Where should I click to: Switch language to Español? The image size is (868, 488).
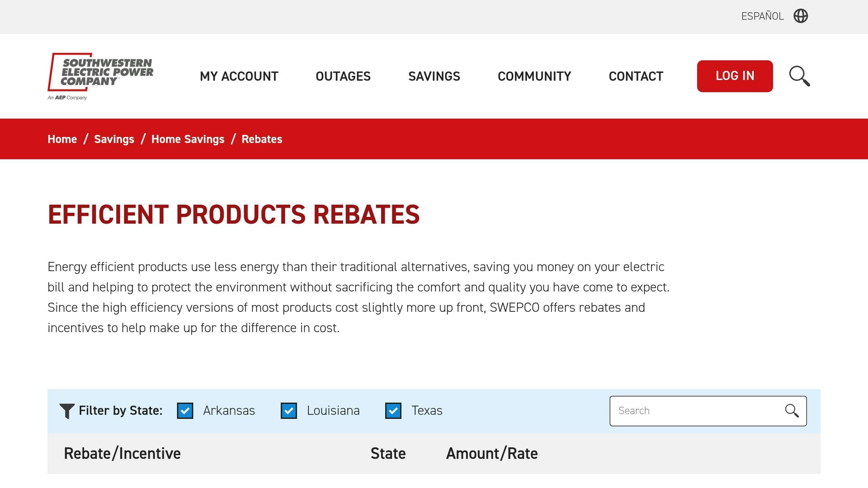[762, 16]
